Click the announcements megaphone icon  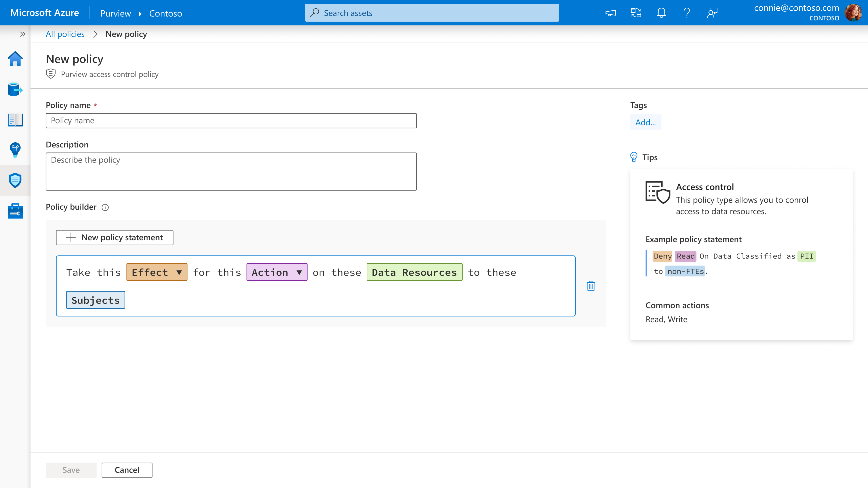click(611, 13)
